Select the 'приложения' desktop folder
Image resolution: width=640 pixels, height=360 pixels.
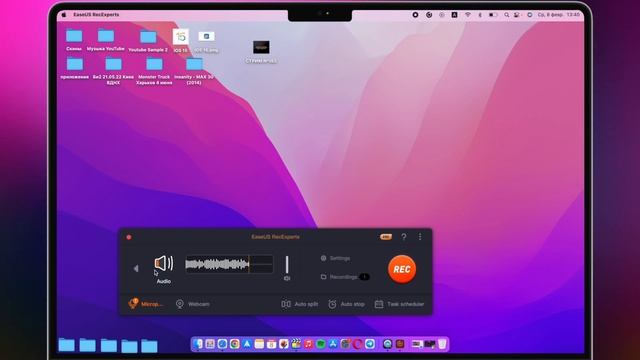click(x=75, y=68)
